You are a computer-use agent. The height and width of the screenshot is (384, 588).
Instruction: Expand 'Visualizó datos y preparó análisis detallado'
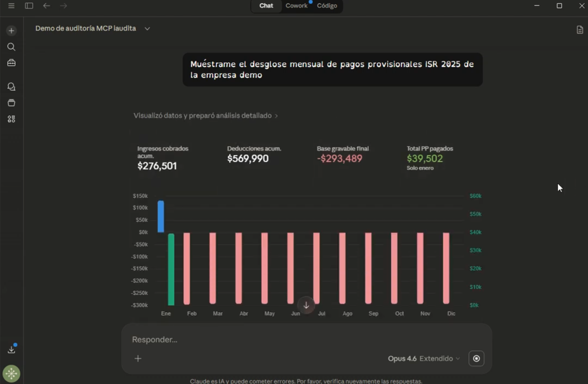point(206,115)
